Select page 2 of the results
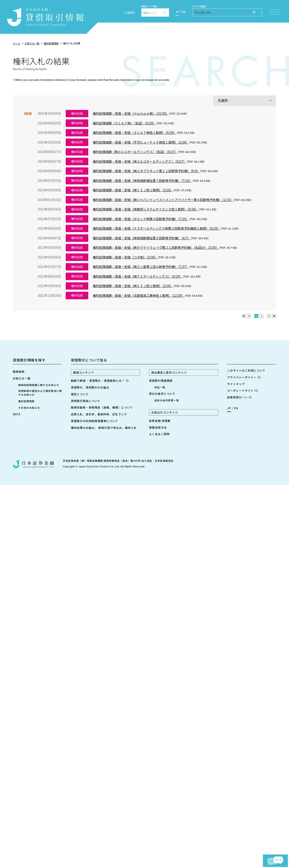 261,316
